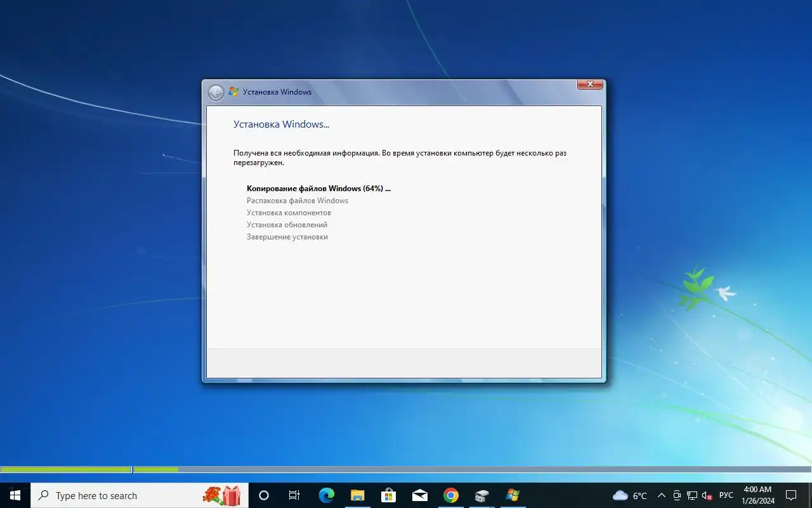Launch Microsoft Edge from the taskbar
812x508 pixels.
pyautogui.click(x=326, y=495)
